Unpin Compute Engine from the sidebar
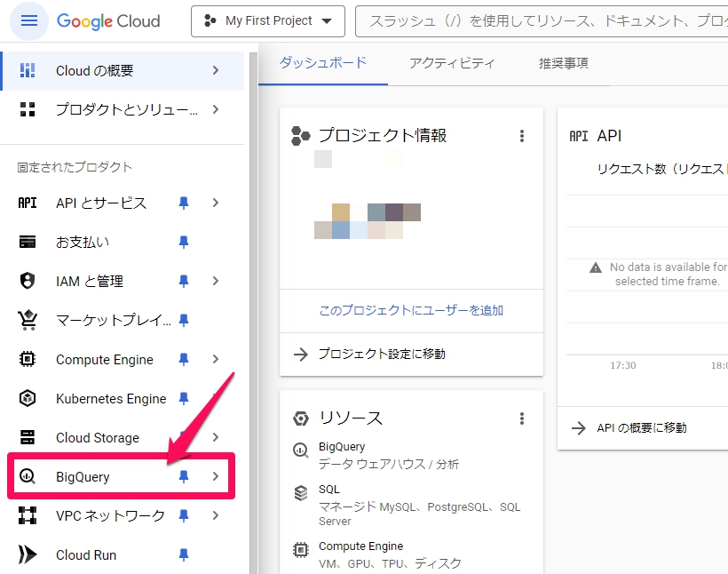728x574 pixels. 183,359
